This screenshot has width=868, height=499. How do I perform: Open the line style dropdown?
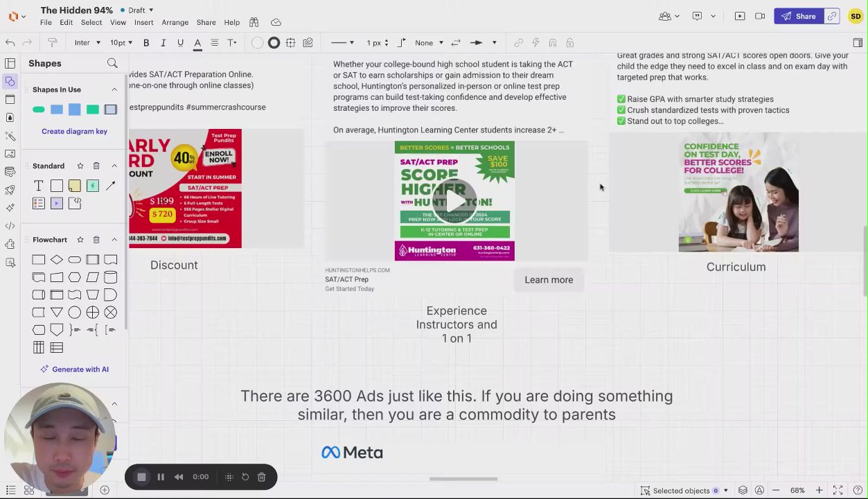(343, 43)
